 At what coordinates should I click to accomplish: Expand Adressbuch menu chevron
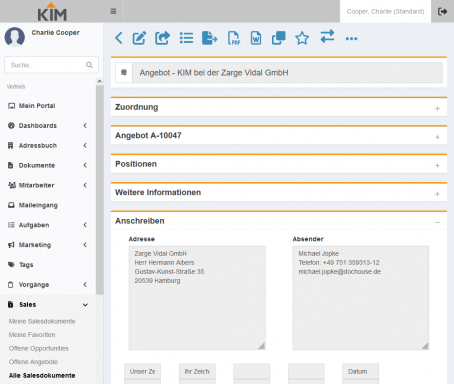pyautogui.click(x=85, y=145)
